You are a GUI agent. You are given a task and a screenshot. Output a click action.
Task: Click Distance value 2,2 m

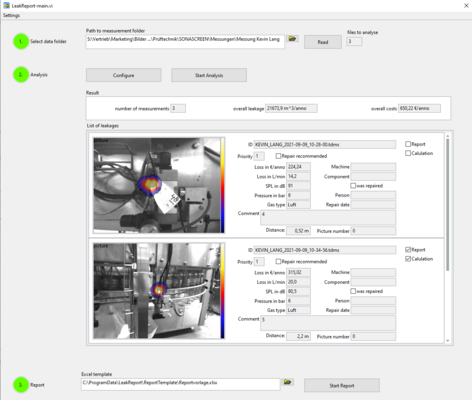298,336
